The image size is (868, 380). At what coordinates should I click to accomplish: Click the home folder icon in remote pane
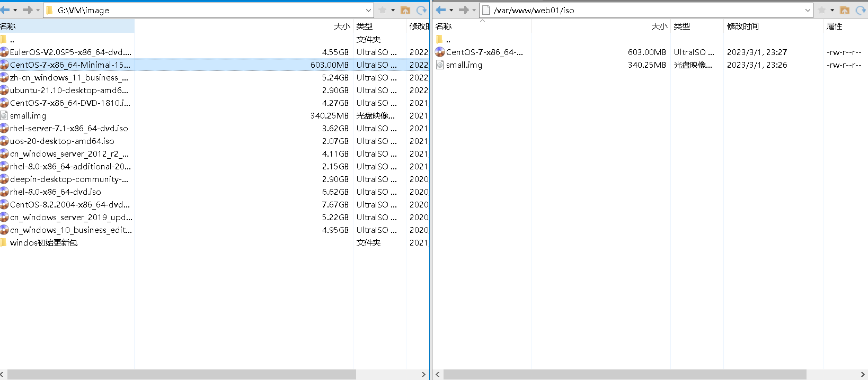(x=845, y=10)
